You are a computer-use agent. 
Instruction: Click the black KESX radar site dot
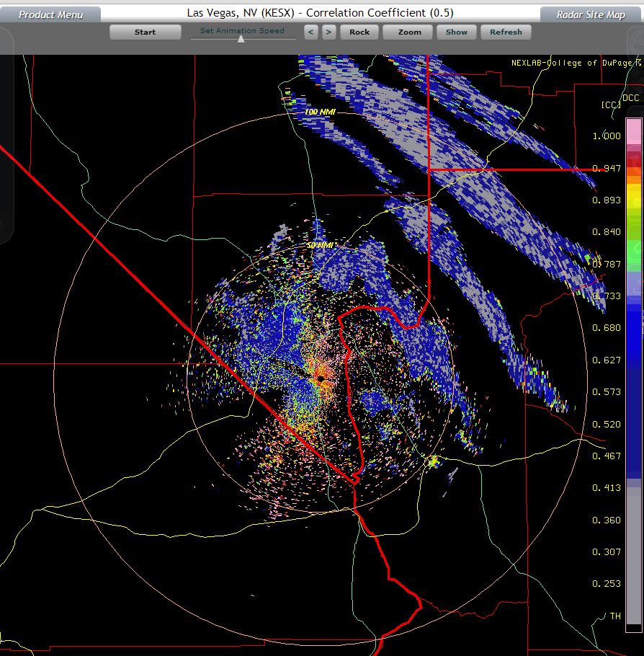tap(321, 378)
